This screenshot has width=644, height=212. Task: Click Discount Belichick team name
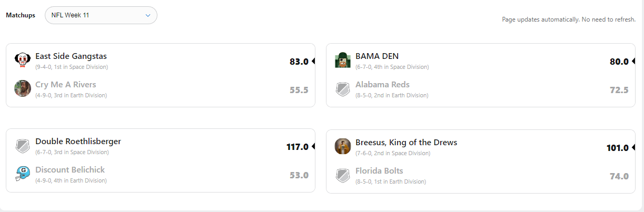tap(70, 170)
